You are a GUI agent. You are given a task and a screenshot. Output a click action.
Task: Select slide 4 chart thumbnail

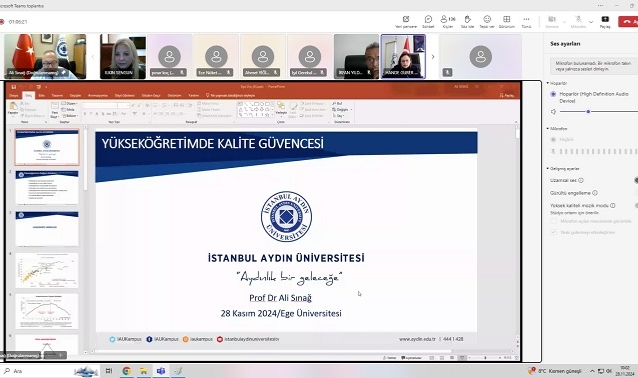47,270
